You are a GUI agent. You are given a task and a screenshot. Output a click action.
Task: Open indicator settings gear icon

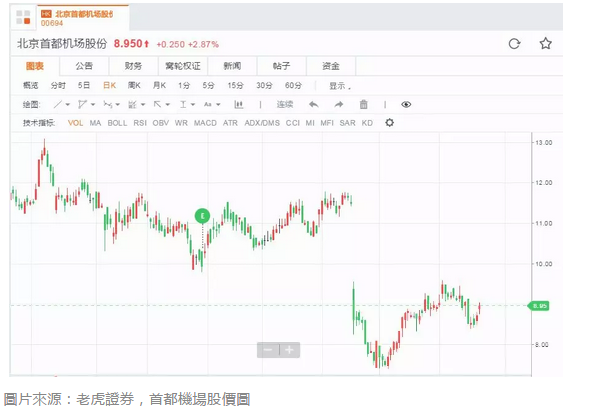(x=389, y=123)
